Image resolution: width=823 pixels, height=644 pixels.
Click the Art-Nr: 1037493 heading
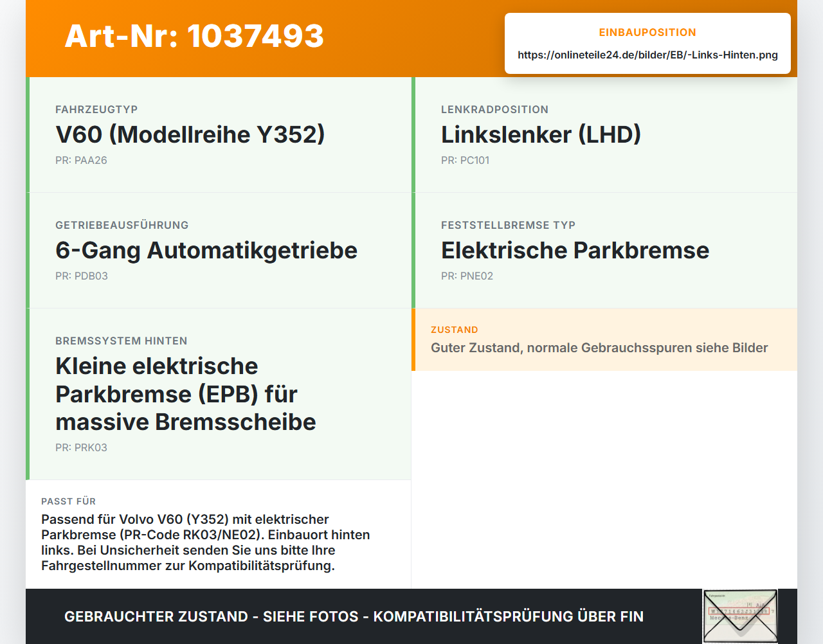[194, 36]
